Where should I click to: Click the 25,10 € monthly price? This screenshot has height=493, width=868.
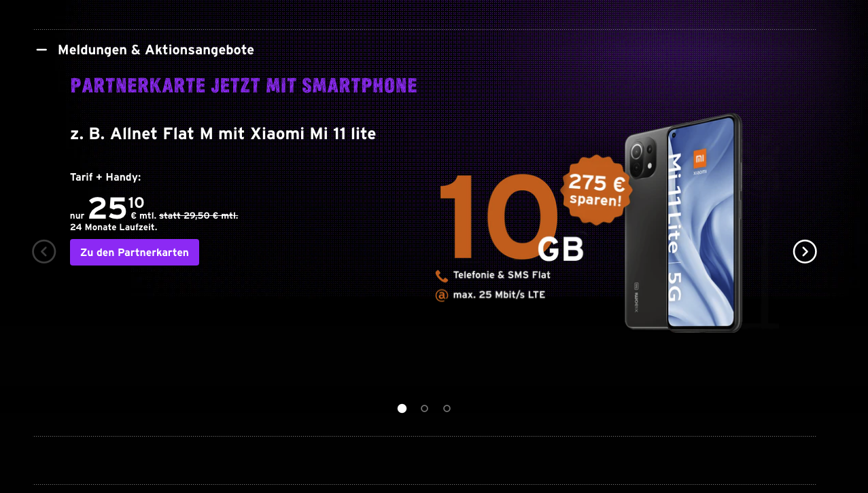coord(116,208)
